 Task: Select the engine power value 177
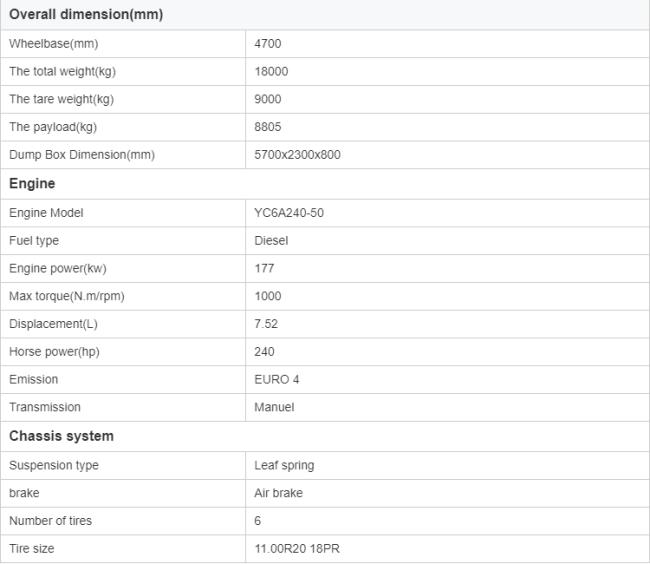[265, 268]
